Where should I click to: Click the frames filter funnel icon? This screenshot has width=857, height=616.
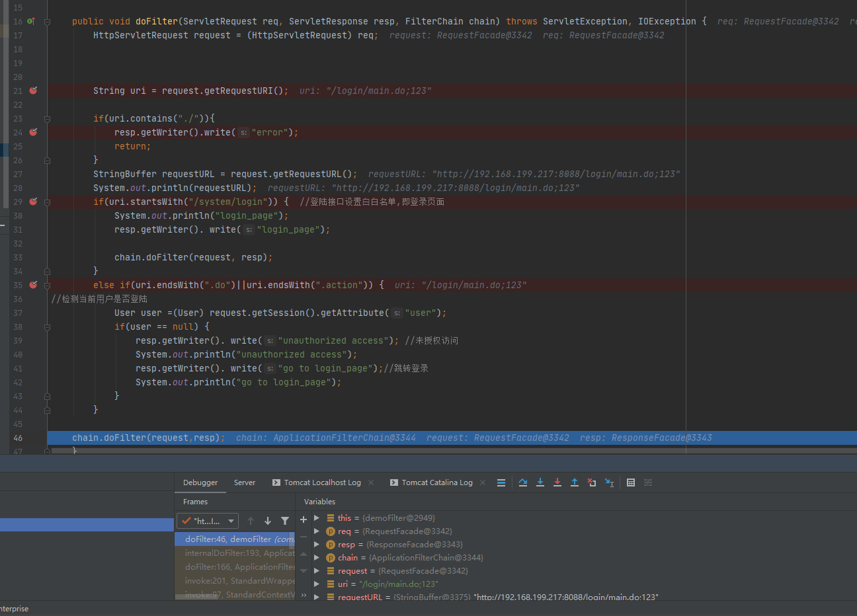[x=285, y=521]
